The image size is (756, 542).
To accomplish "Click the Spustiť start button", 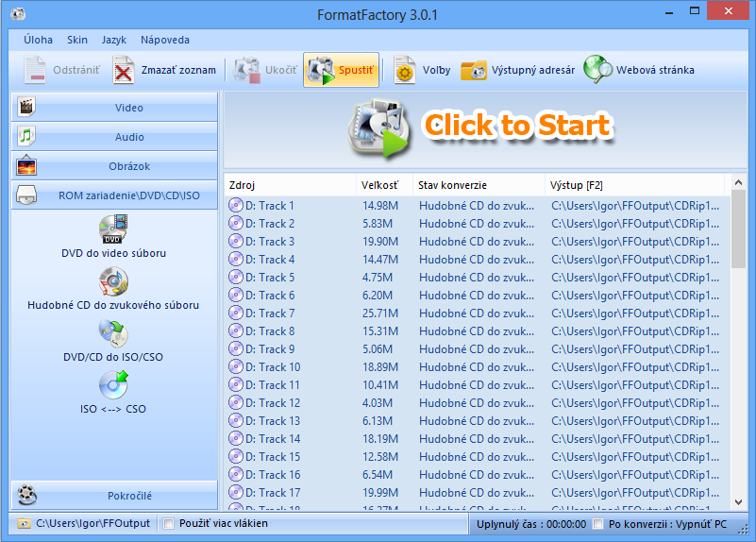I will pos(341,71).
